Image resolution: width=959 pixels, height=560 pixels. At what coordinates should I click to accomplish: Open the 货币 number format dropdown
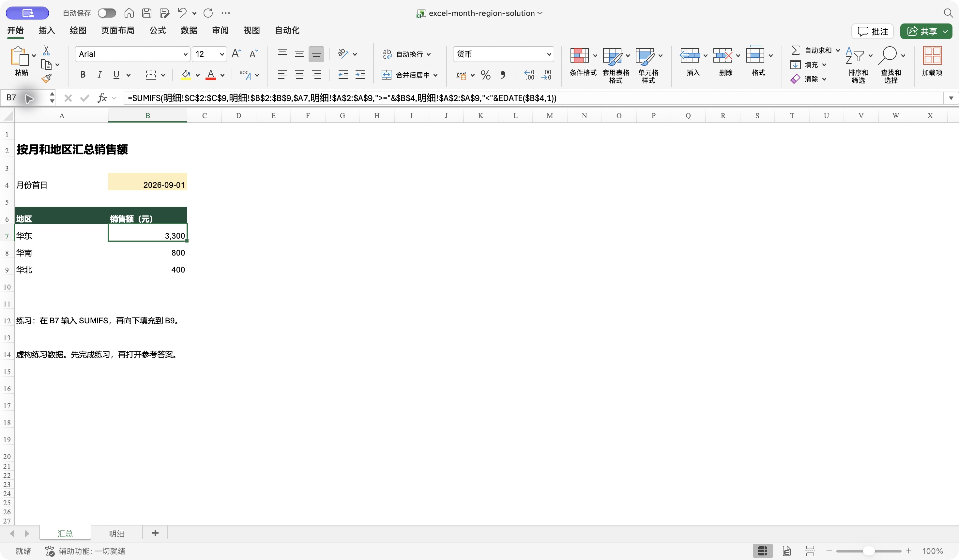pos(549,54)
